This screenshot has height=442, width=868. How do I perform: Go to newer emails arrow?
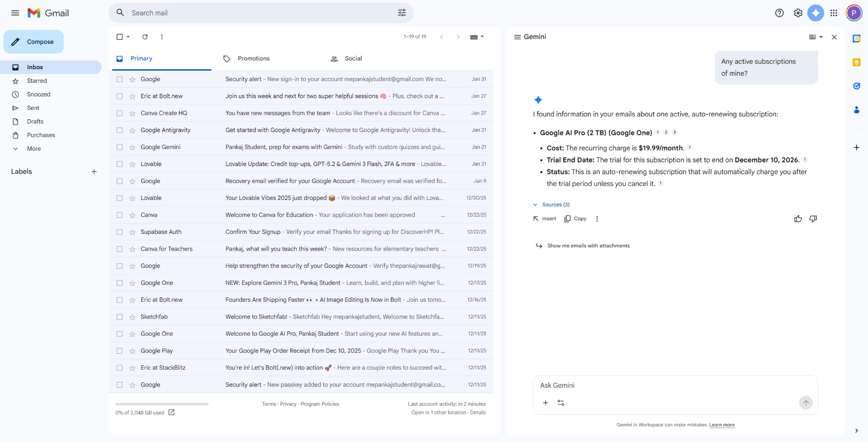tap(441, 37)
